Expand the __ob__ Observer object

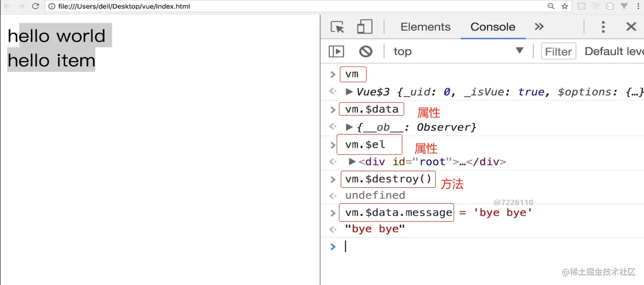click(x=350, y=127)
